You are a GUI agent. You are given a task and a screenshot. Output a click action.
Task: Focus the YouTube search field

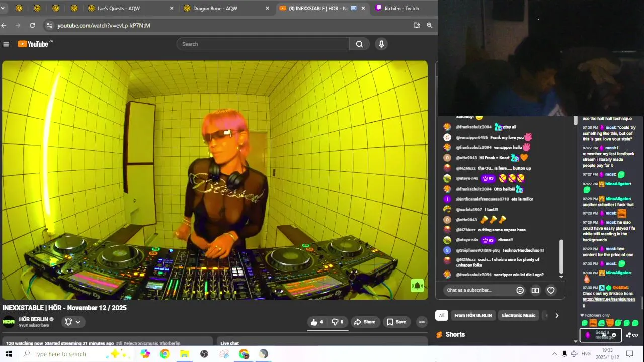(263, 44)
